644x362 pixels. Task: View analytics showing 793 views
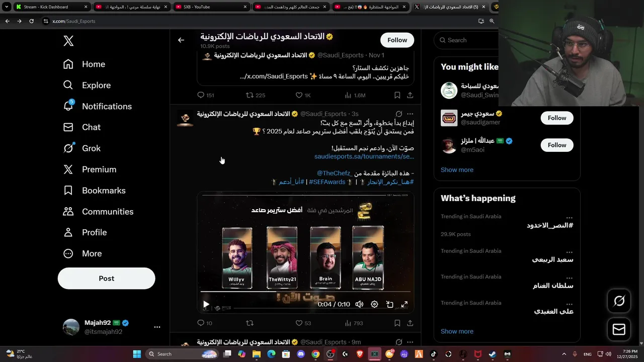point(354,323)
